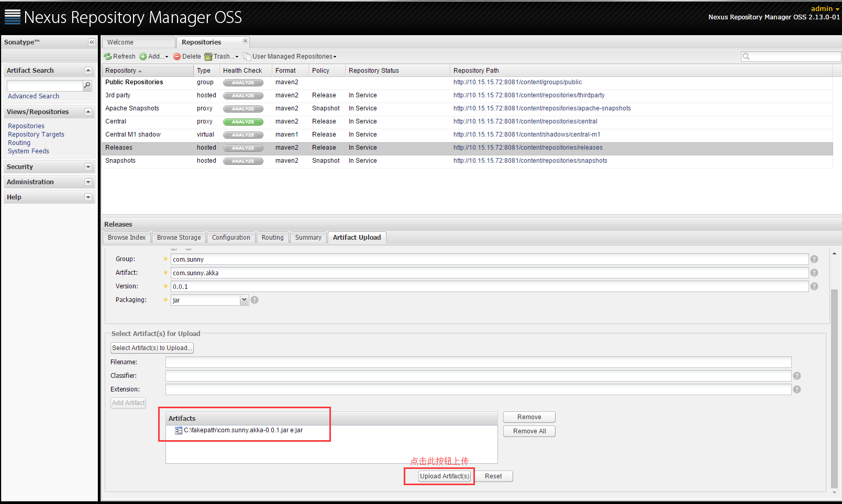Image resolution: width=842 pixels, height=504 pixels.
Task: Click Select Artifact(s) to Upload button
Action: (152, 348)
